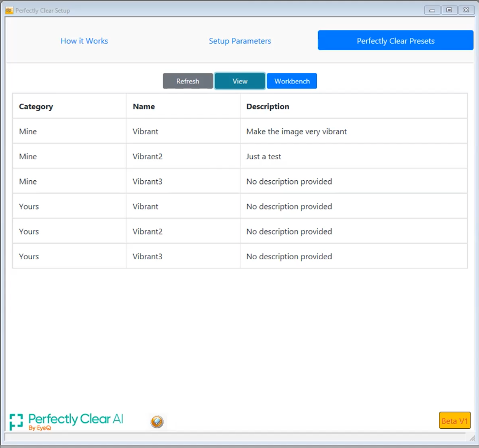Screen dimensions: 479x448
Task: Click the dp app icon in title bar
Action: pyautogui.click(x=9, y=10)
